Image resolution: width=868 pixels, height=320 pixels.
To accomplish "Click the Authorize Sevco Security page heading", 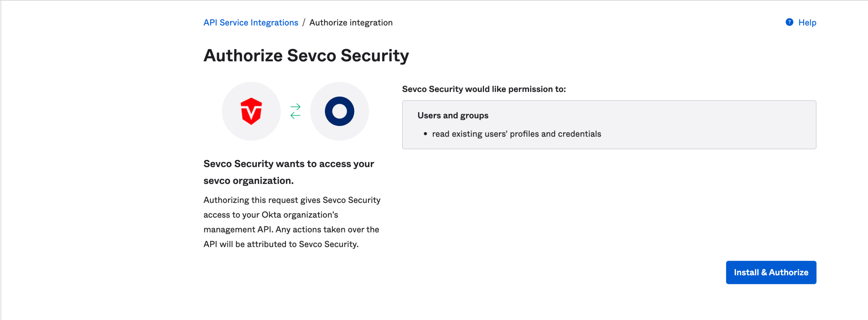I will pyautogui.click(x=306, y=55).
